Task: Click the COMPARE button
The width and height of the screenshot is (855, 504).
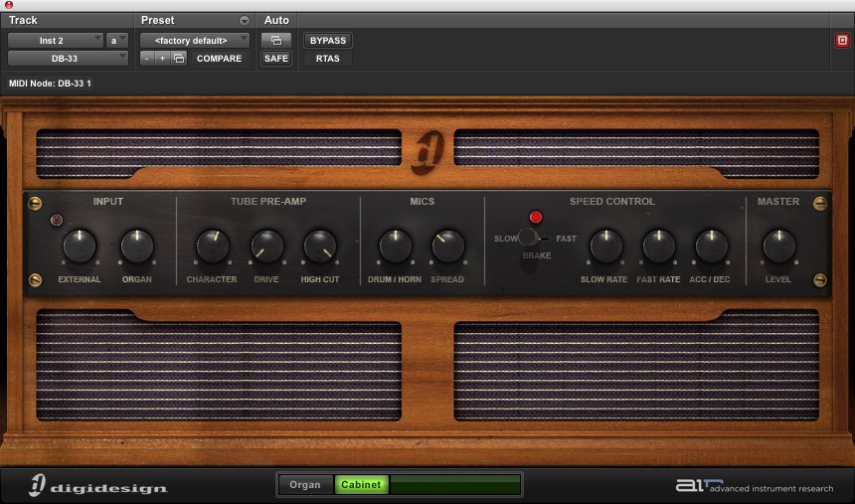Action: click(219, 59)
